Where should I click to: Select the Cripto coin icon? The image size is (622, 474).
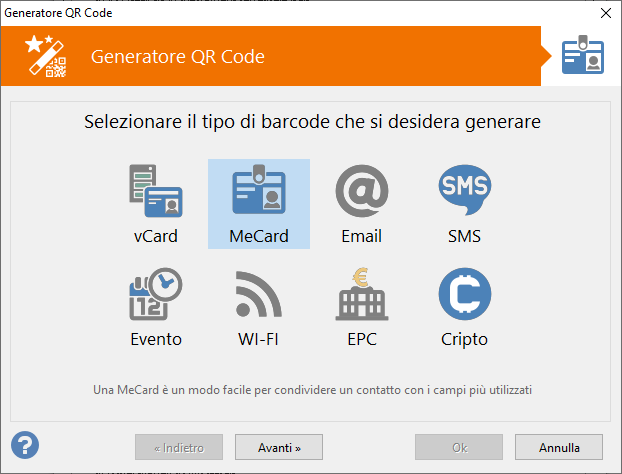click(464, 295)
